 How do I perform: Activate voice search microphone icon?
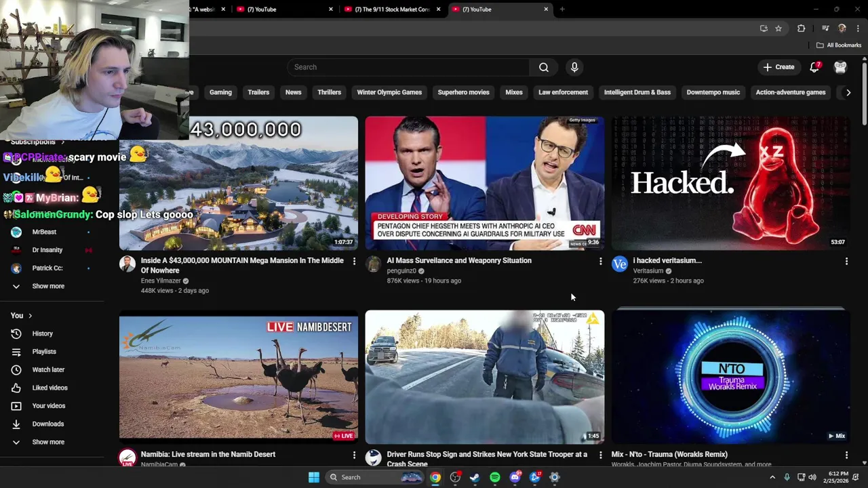pos(574,67)
